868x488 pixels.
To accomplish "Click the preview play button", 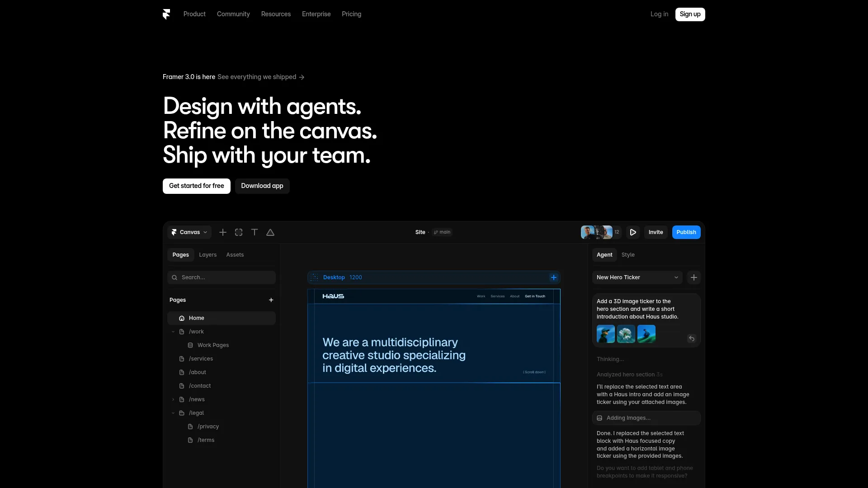I will point(633,232).
